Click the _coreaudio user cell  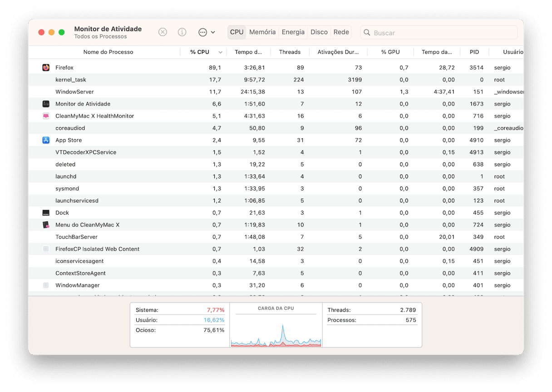click(x=509, y=128)
